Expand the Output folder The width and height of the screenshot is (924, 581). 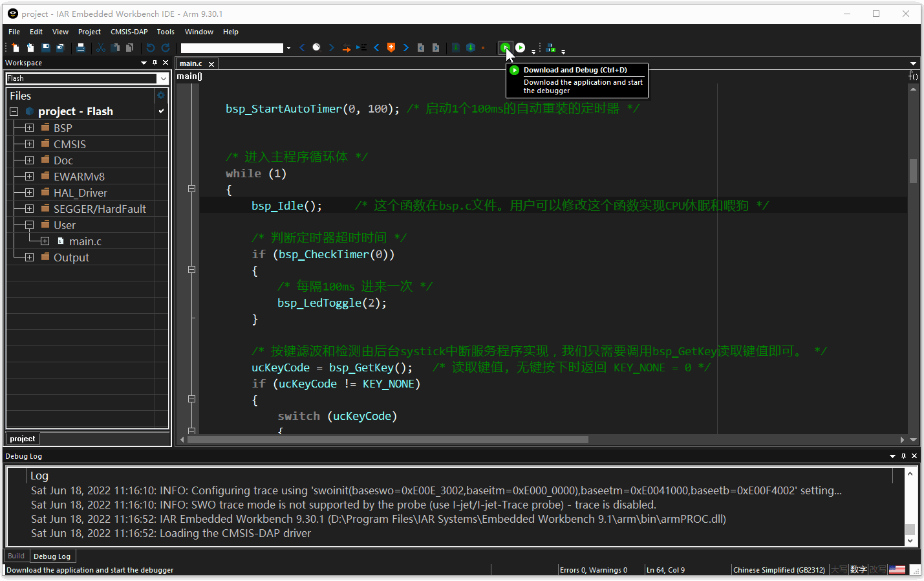click(x=29, y=257)
